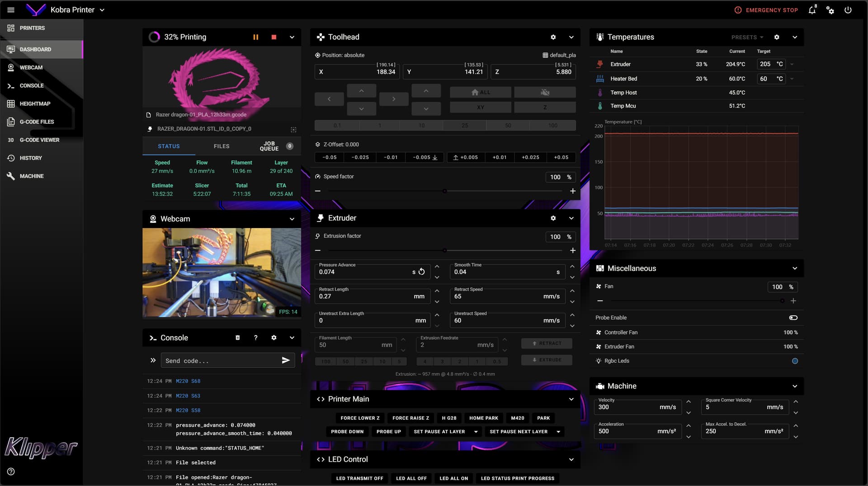
Task: Adjust the Extrusion factor slider
Action: (445, 250)
